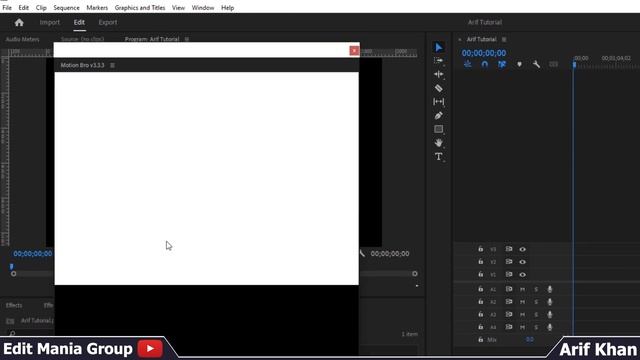640x360 pixels.
Task: Open caption track options in timeline
Action: point(553,64)
